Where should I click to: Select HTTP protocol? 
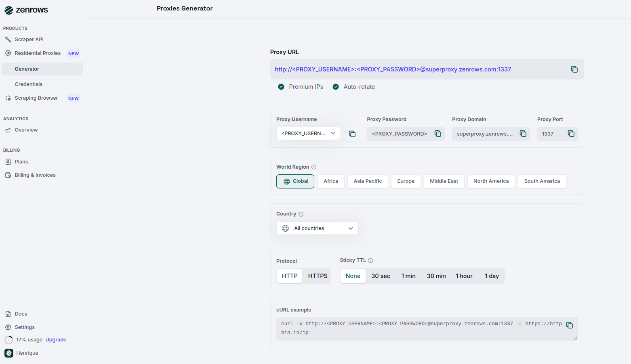[290, 276]
